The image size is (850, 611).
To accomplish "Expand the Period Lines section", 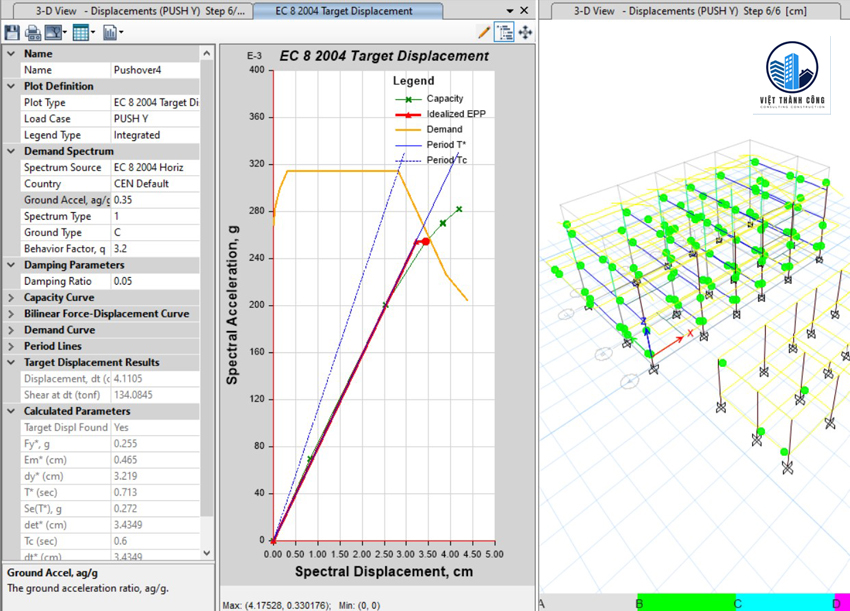I will click(x=11, y=346).
